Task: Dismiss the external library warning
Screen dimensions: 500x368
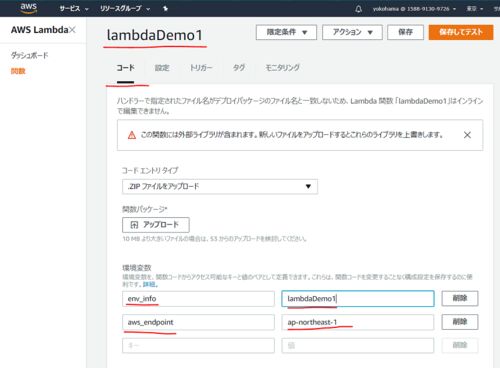Action: (x=467, y=135)
